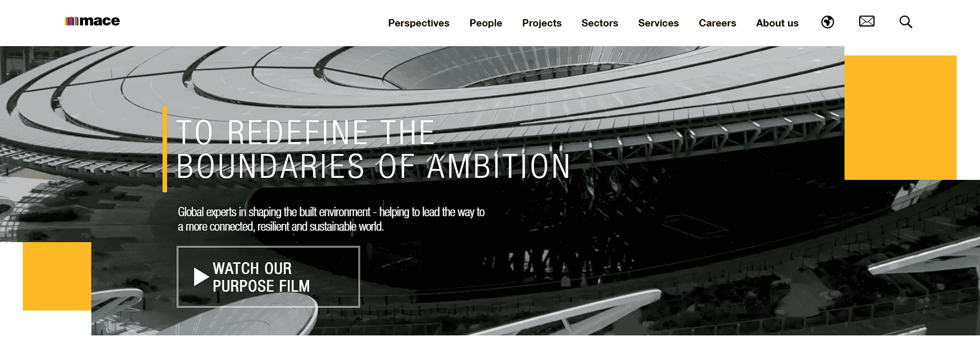Open the Services menu
This screenshot has width=980, height=352.
pos(658,23)
